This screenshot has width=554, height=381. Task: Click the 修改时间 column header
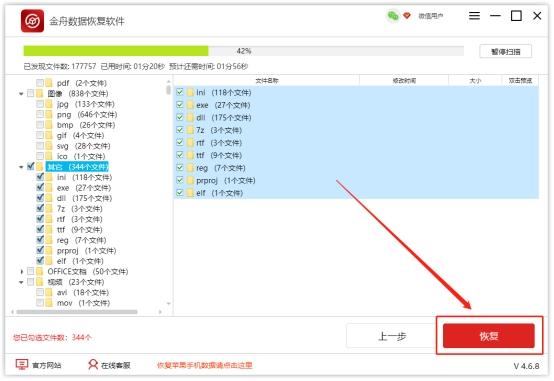404,81
